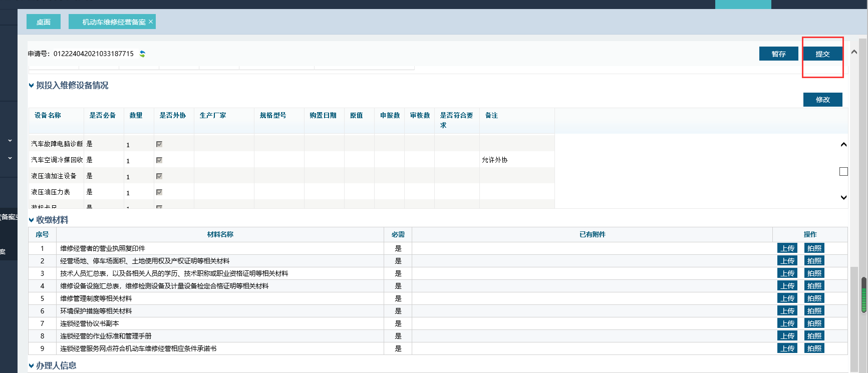Expand the 办理人信息 section

pyautogui.click(x=32, y=366)
